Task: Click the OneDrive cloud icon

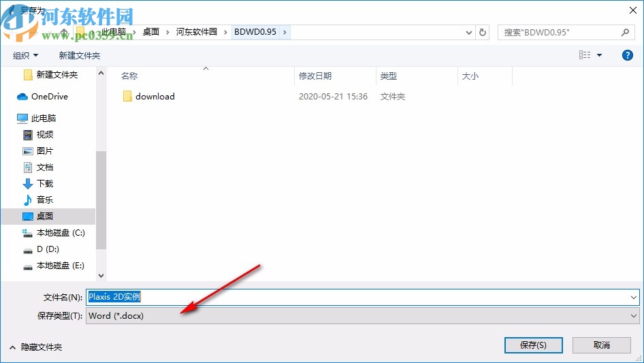Action: (x=22, y=97)
